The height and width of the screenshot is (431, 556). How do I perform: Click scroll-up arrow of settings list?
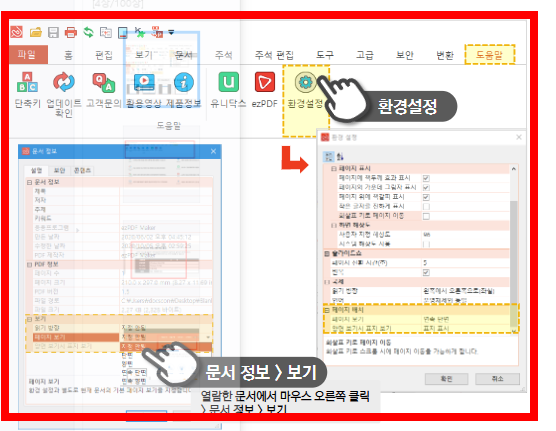[513, 169]
